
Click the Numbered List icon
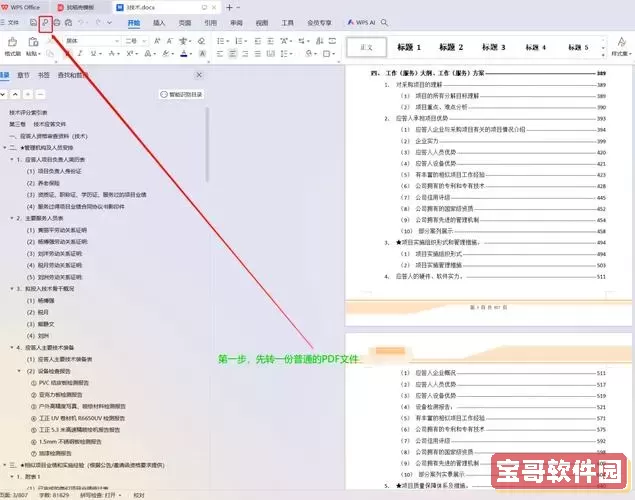(x=239, y=41)
